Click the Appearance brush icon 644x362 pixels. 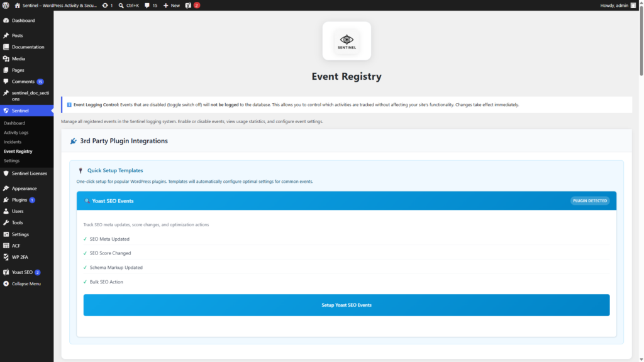pyautogui.click(x=6, y=189)
